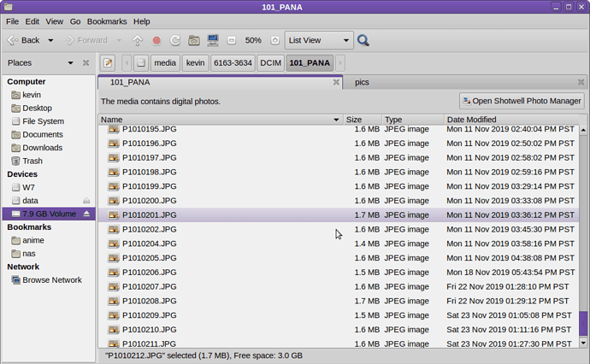Eject the 7.9 GB Volume

coord(86,214)
